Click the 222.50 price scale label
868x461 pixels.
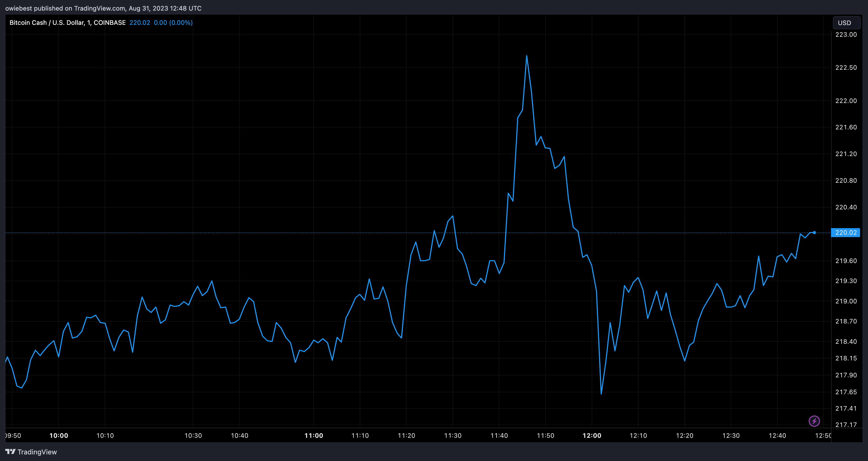coord(846,68)
